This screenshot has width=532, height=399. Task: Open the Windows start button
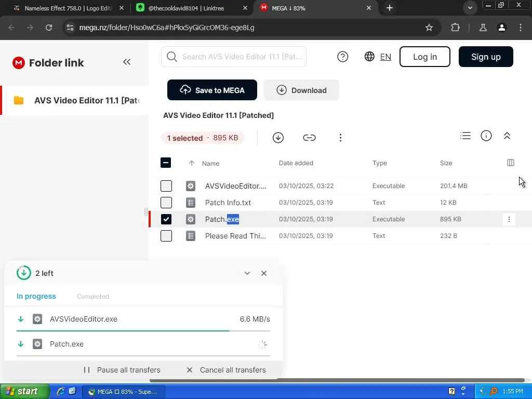24,392
